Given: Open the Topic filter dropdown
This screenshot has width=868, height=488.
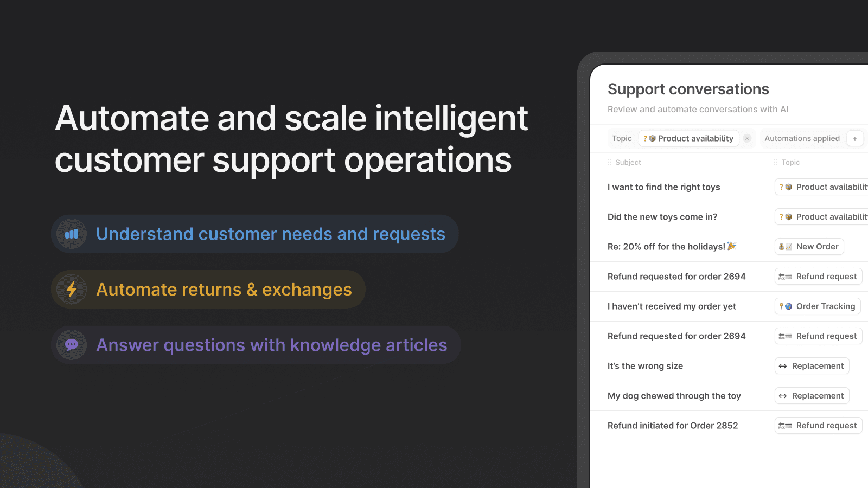Looking at the screenshot, I should pos(622,138).
